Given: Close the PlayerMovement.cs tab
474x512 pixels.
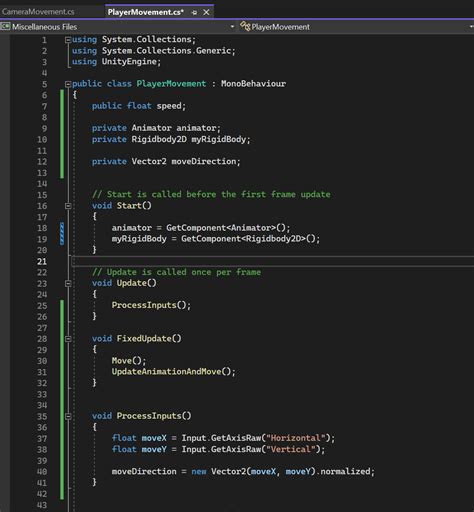Looking at the screenshot, I should (x=206, y=12).
